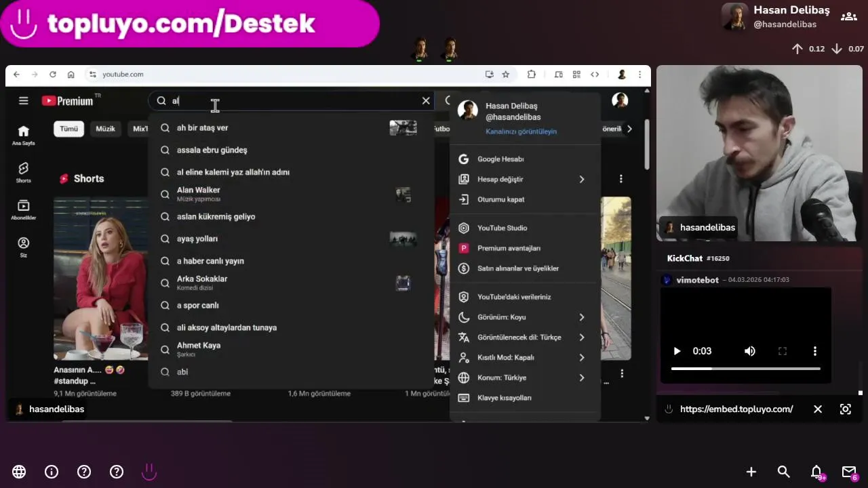Open 'Klavye kısayolları' entry
Viewport: 868px width, 488px height.
point(525,398)
